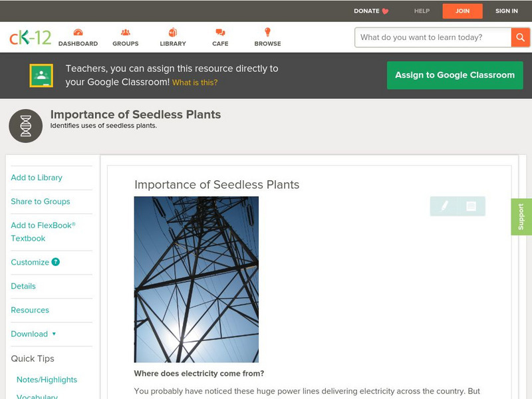This screenshot has width=532, height=399.
Task: Open the Cafe icon
Action: [219, 31]
